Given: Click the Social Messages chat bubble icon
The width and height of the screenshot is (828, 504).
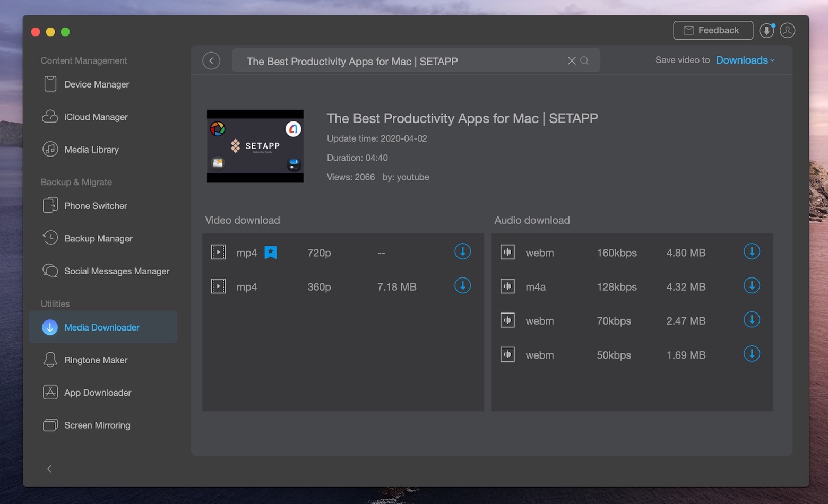Looking at the screenshot, I should [50, 271].
